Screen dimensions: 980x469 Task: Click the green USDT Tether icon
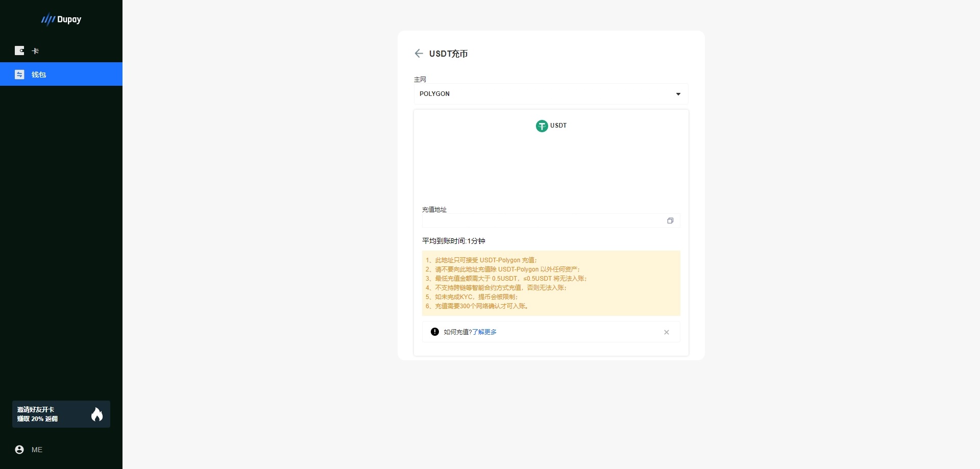[x=542, y=126]
